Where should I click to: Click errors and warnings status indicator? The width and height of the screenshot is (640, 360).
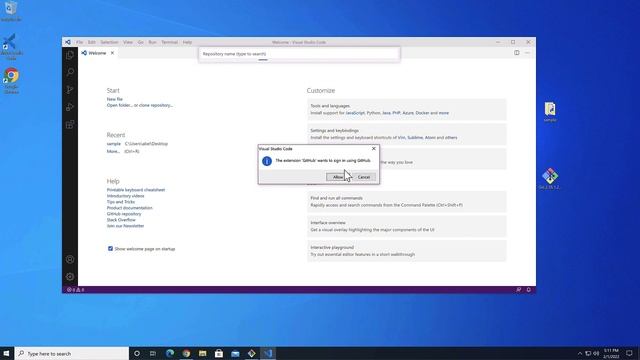click(75, 289)
